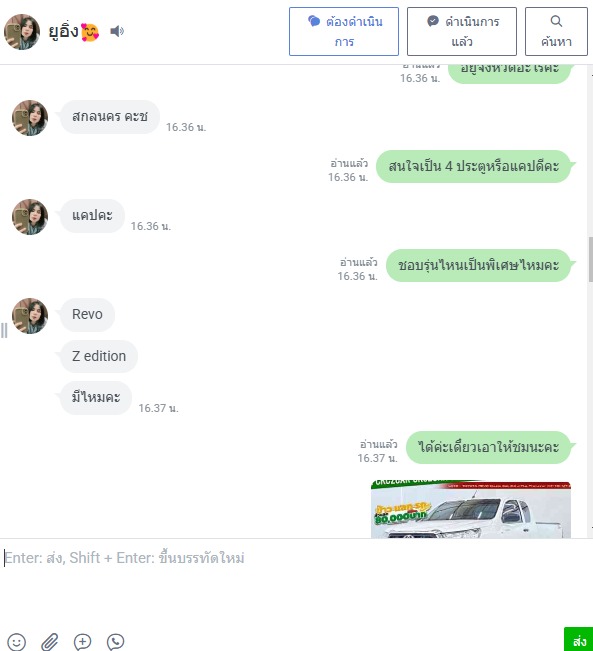593x651 pixels.
Task: Mark chat as ต้องดำเนินการ
Action: point(344,31)
